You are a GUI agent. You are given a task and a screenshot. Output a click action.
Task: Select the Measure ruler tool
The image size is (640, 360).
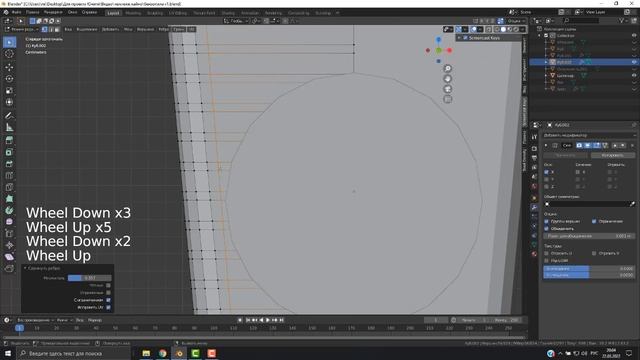[9, 128]
